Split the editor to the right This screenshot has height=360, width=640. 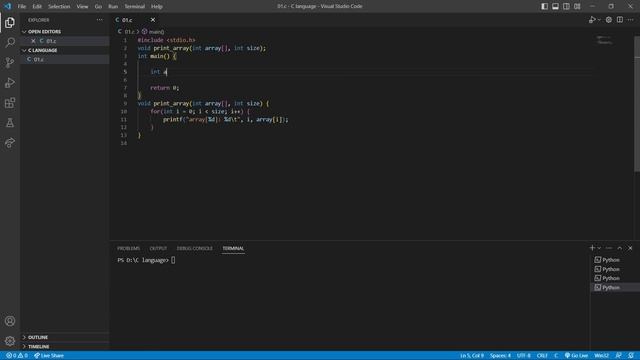tap(620, 20)
